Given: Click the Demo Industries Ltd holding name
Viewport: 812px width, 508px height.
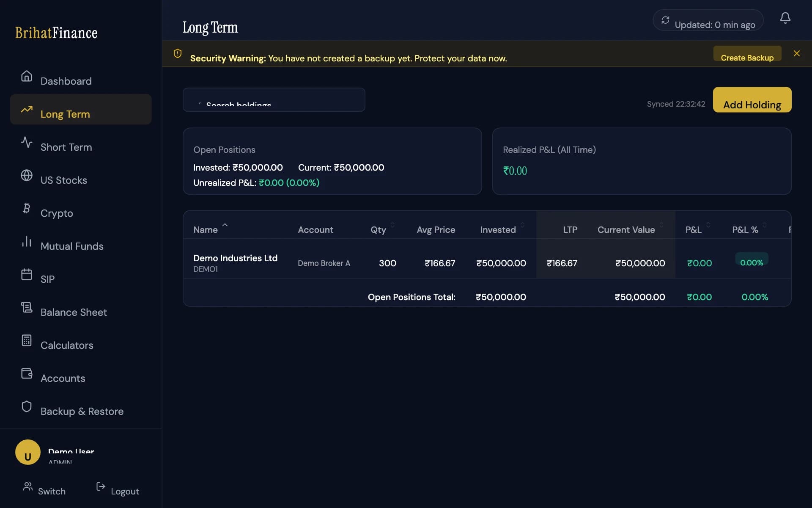Looking at the screenshot, I should [235, 258].
